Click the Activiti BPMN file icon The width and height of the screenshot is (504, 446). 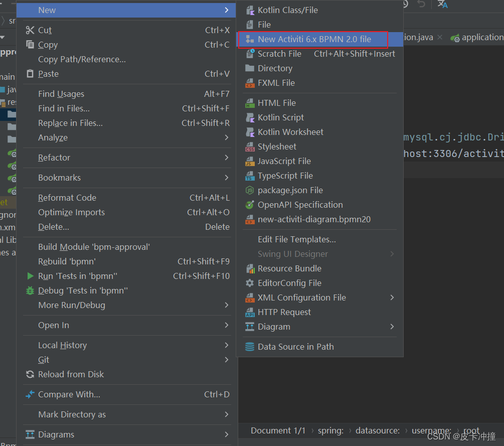(x=250, y=39)
